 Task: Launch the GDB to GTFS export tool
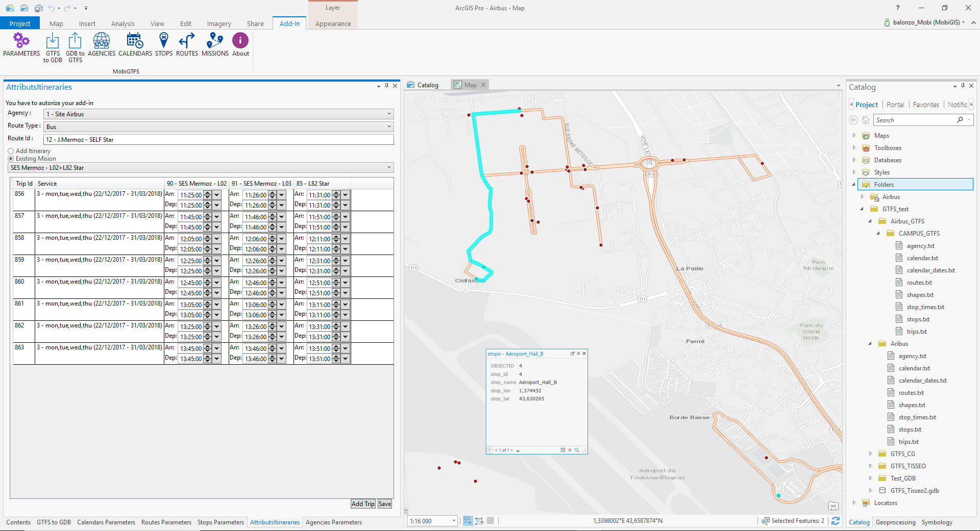[x=75, y=47]
